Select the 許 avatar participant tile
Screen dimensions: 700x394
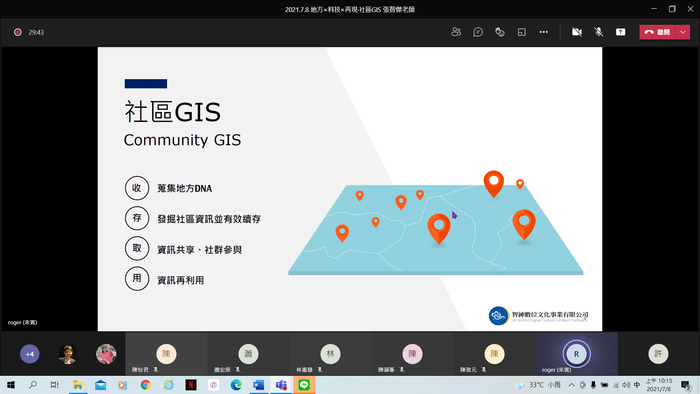pyautogui.click(x=658, y=354)
